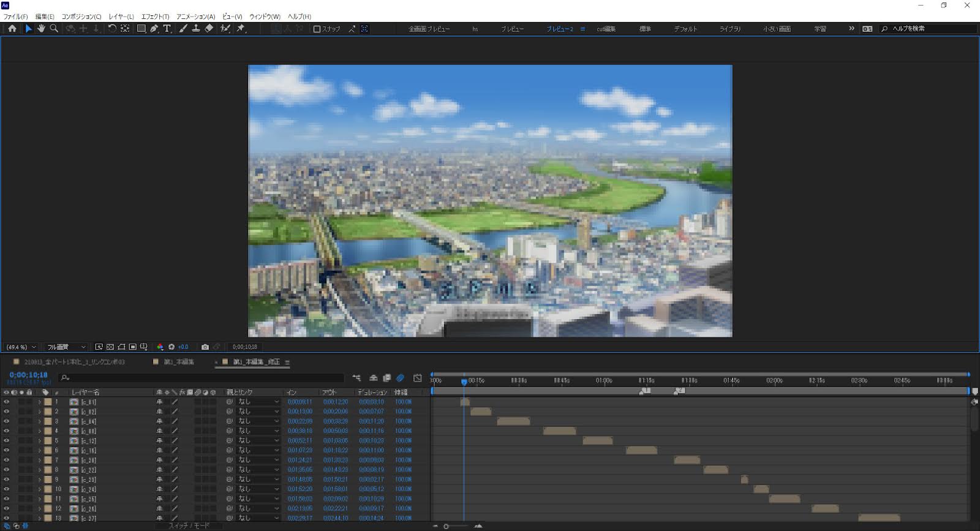The image size is (980, 531).
Task: Click the frame blending enable icon
Action: (x=386, y=378)
